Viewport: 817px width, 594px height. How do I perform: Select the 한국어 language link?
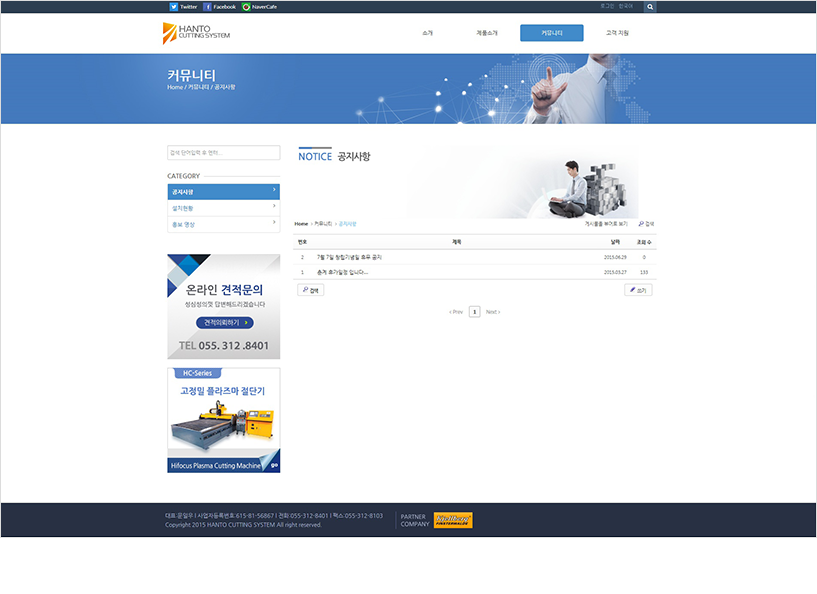pos(625,6)
